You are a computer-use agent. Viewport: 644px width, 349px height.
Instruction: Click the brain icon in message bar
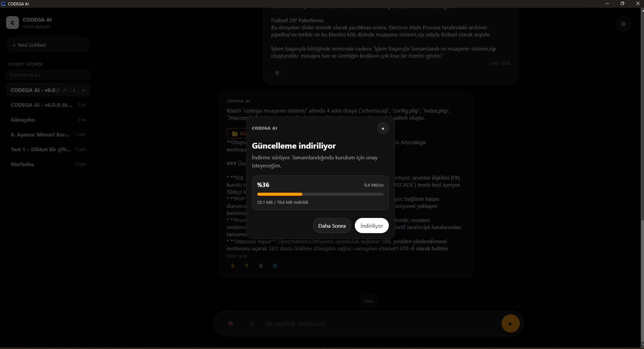click(231, 323)
